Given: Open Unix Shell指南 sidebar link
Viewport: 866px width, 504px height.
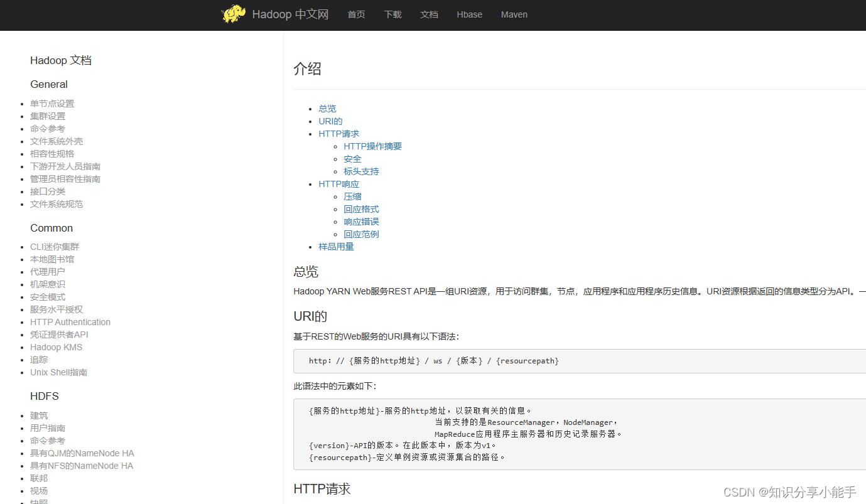Looking at the screenshot, I should pos(58,372).
